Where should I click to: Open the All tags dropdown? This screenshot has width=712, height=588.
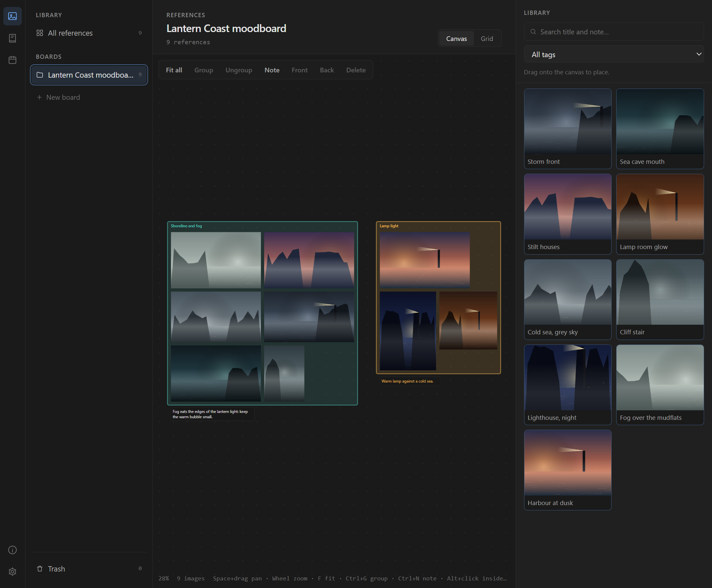[x=614, y=54]
